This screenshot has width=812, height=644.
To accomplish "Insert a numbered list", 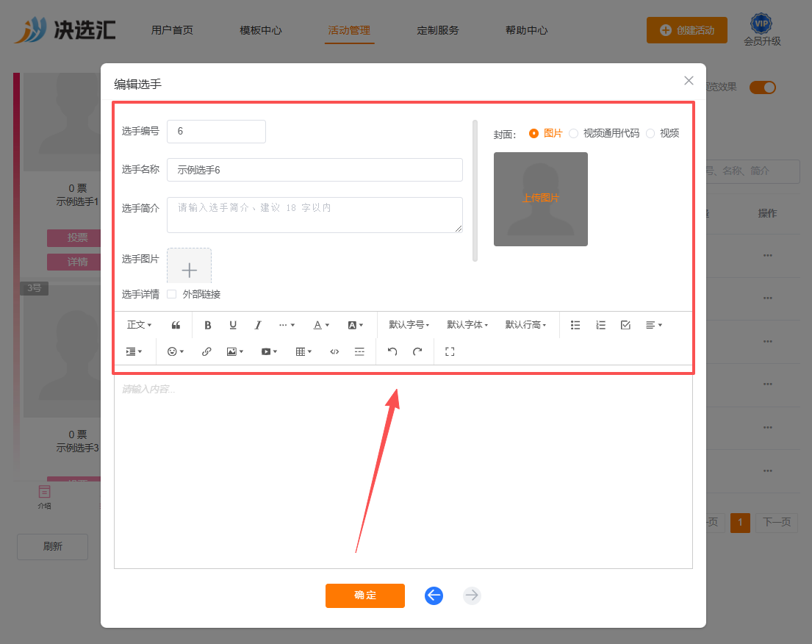I will (600, 325).
